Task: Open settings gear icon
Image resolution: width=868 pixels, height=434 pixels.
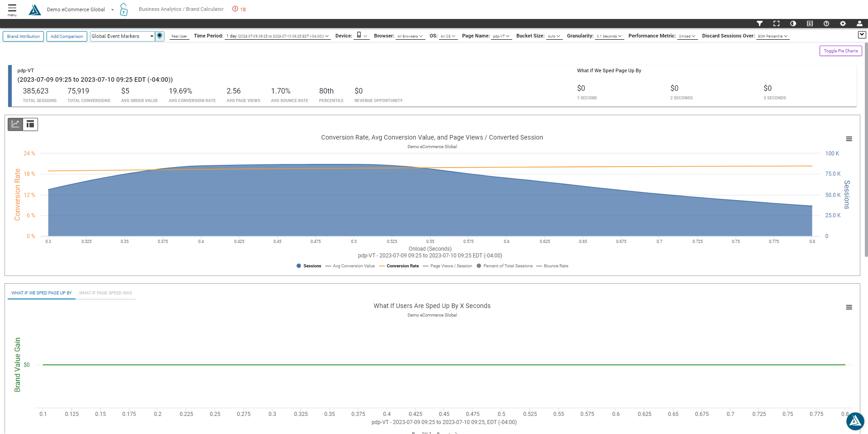Action: pos(843,23)
